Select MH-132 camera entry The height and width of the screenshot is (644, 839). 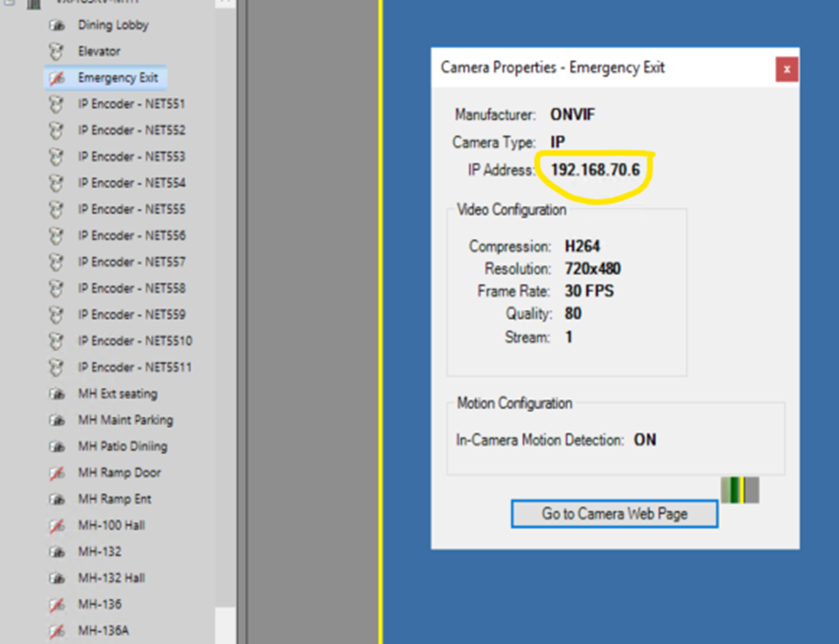(100, 552)
